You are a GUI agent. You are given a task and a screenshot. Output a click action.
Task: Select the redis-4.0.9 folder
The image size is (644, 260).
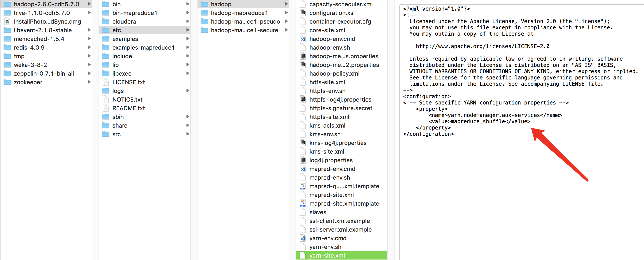coord(29,47)
